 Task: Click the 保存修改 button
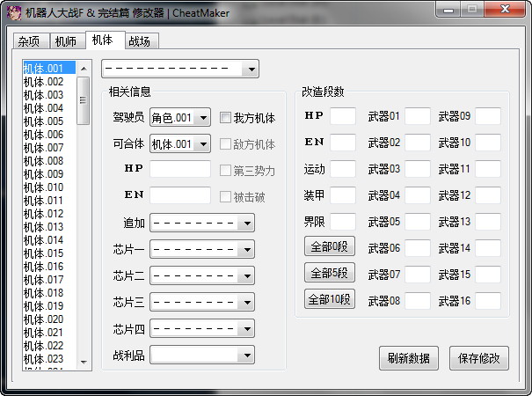[x=479, y=358]
